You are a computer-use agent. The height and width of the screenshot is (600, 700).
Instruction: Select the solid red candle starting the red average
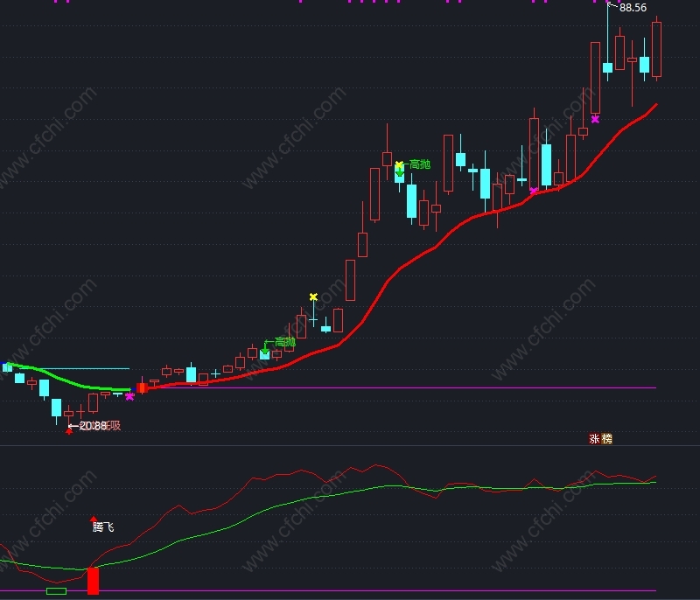pos(142,387)
